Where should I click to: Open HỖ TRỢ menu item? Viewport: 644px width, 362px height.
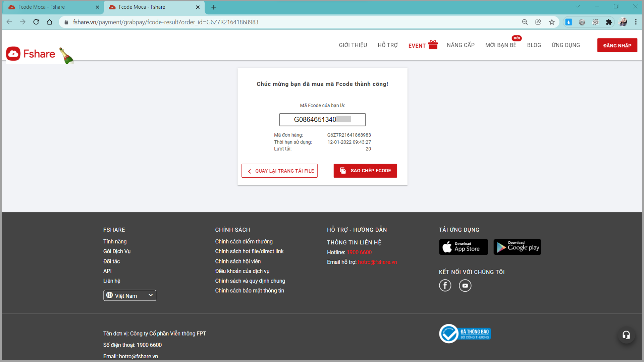[388, 45]
